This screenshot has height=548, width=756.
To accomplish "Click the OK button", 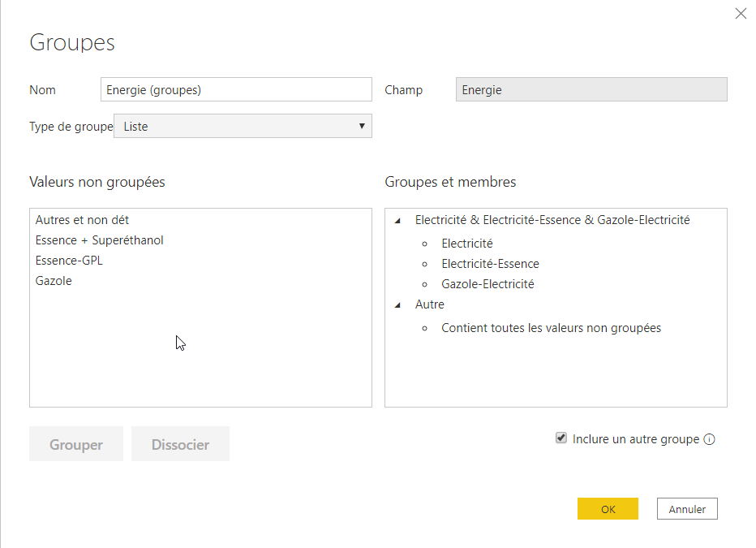I will point(608,509).
